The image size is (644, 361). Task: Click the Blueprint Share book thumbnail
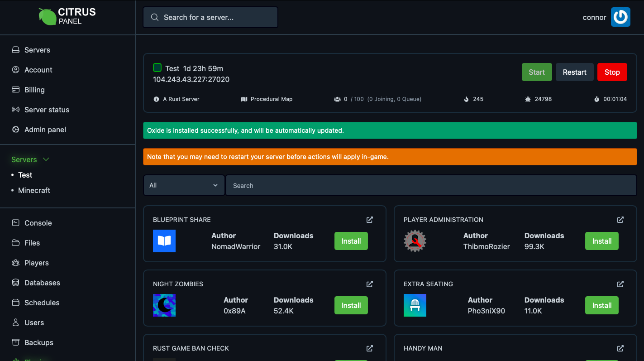(x=164, y=241)
